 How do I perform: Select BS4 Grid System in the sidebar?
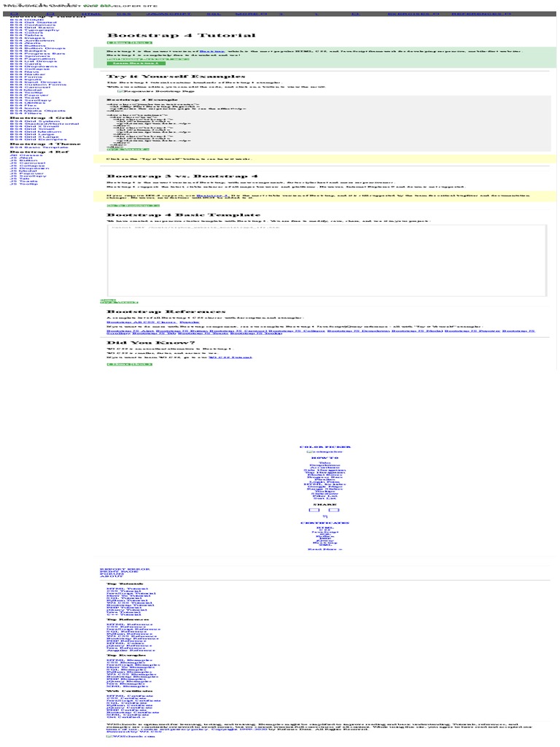[35, 122]
